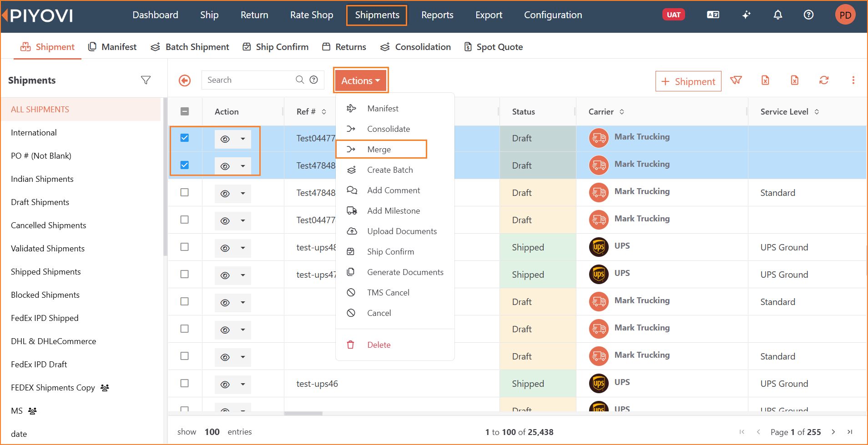Click the second Excel export icon
The image size is (868, 445).
[x=795, y=80]
